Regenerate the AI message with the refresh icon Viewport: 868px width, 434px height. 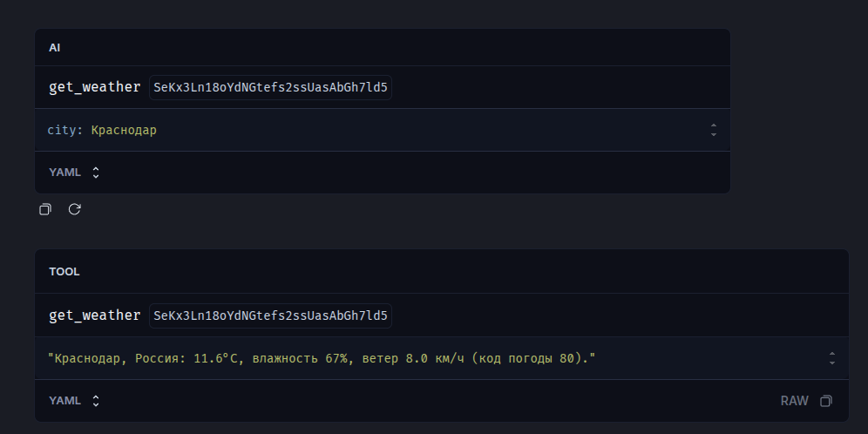pos(75,209)
